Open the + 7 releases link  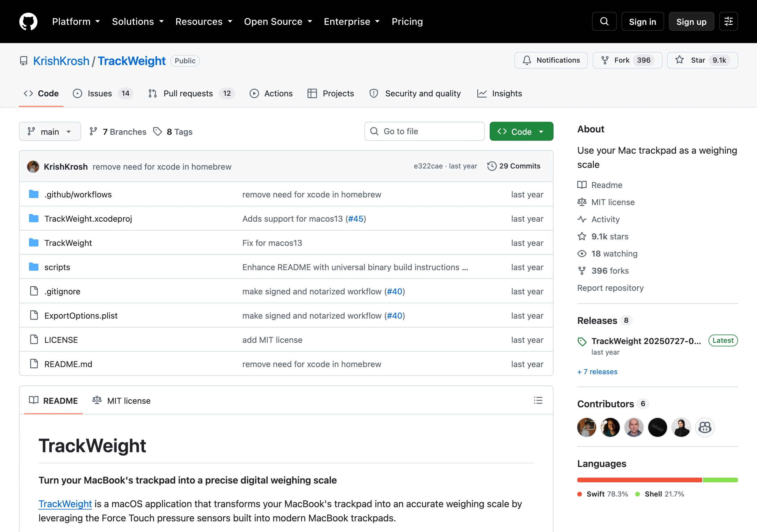pyautogui.click(x=597, y=372)
